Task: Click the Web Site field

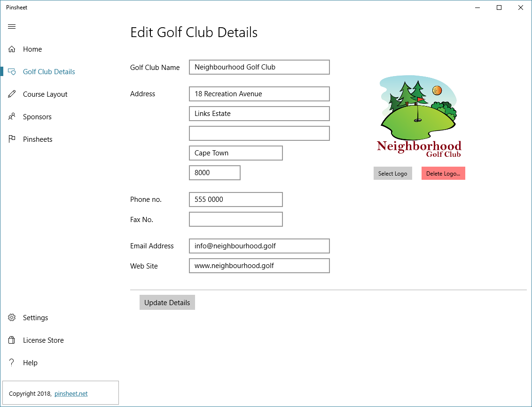Action: tap(259, 266)
